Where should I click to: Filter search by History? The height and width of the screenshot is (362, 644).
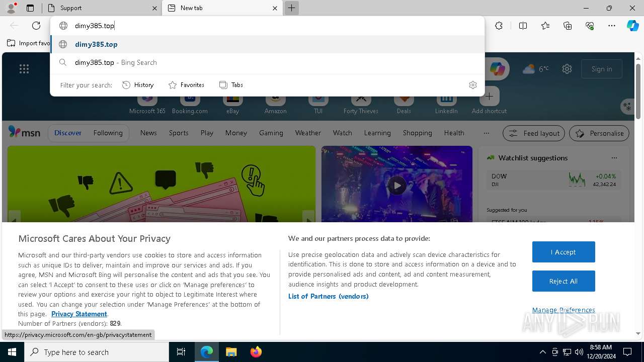pyautogui.click(x=138, y=85)
